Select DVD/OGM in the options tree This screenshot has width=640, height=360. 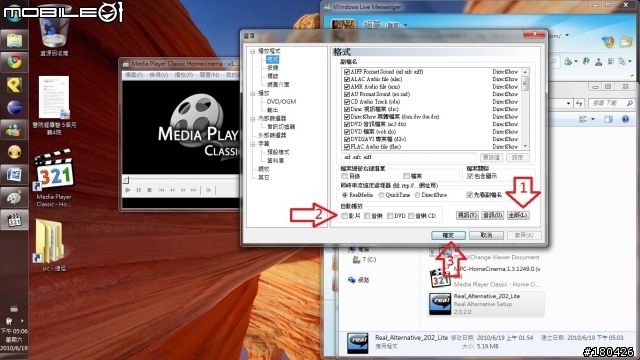point(281,102)
